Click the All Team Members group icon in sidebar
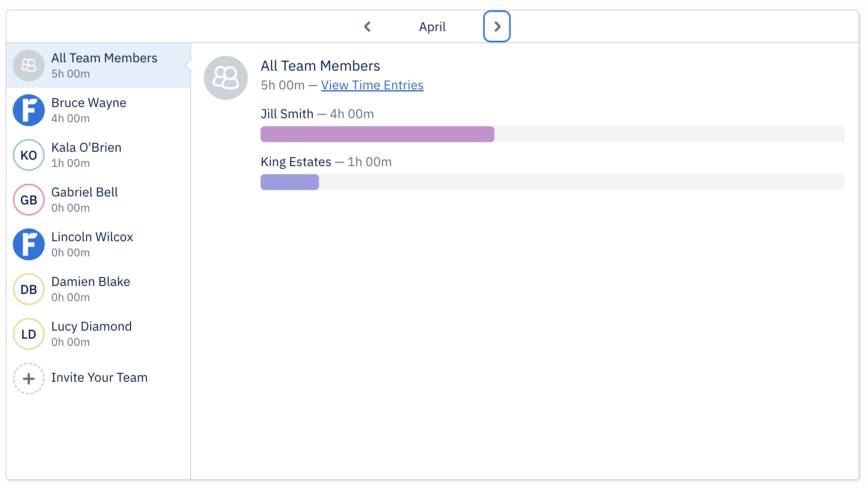Viewport: 868px width, 488px height. pyautogui.click(x=28, y=65)
